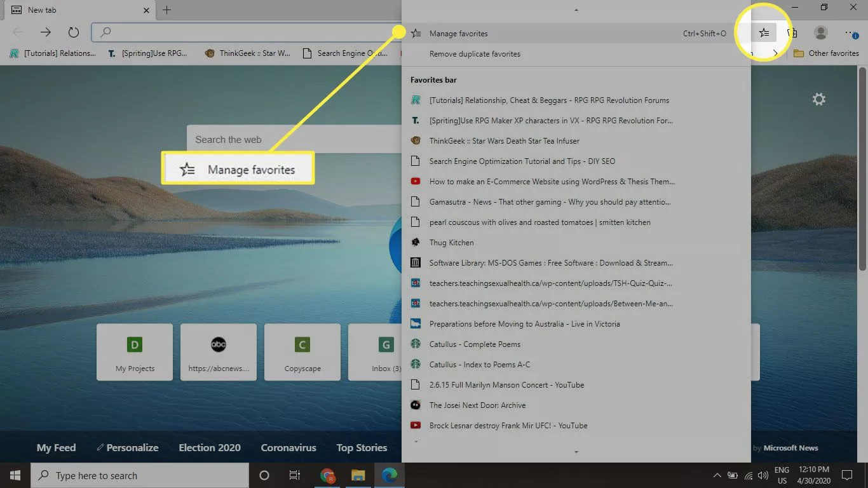
Task: Choose Remove duplicate favorites
Action: click(x=475, y=54)
